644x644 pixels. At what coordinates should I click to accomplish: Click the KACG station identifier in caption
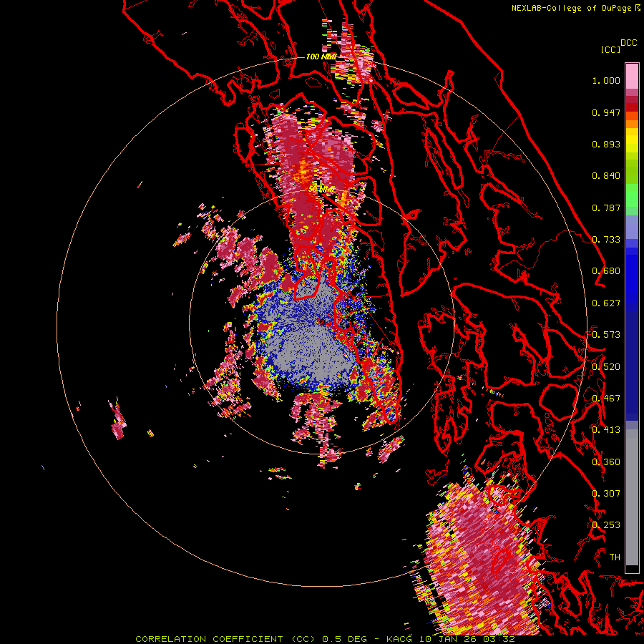click(x=399, y=639)
